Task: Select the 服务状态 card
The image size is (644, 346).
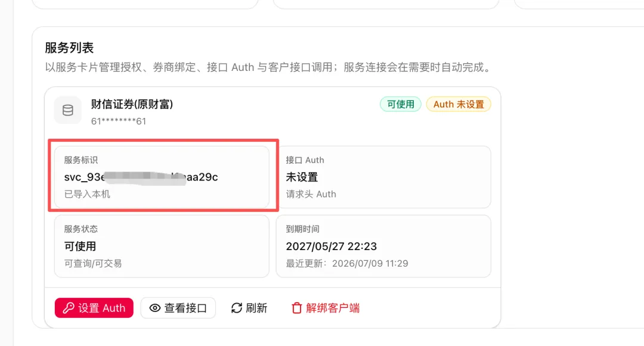Action: [162, 247]
